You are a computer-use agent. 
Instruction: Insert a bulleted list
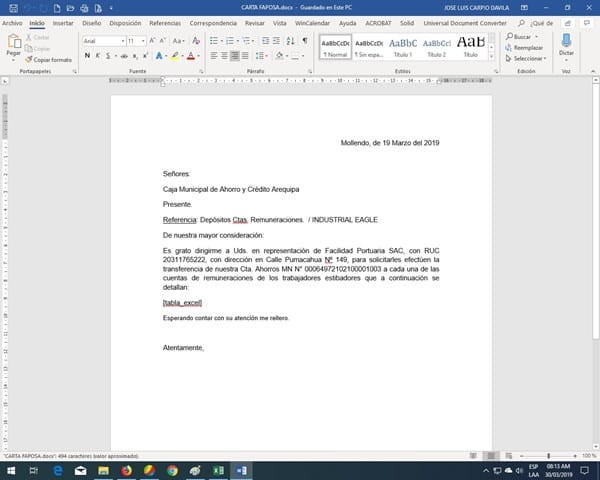click(x=214, y=41)
